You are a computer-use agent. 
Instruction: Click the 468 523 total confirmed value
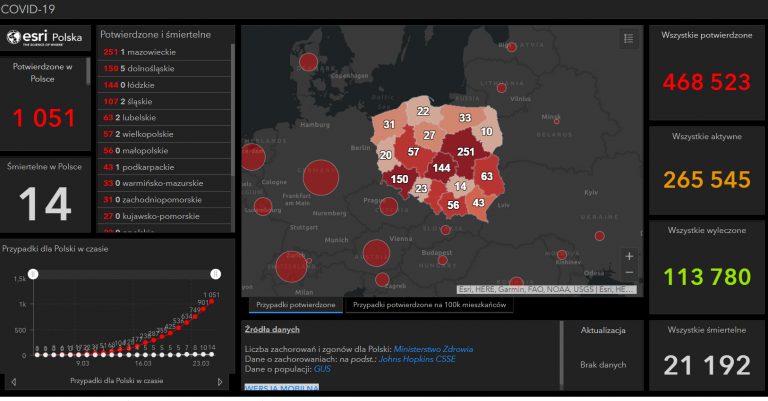click(x=706, y=82)
